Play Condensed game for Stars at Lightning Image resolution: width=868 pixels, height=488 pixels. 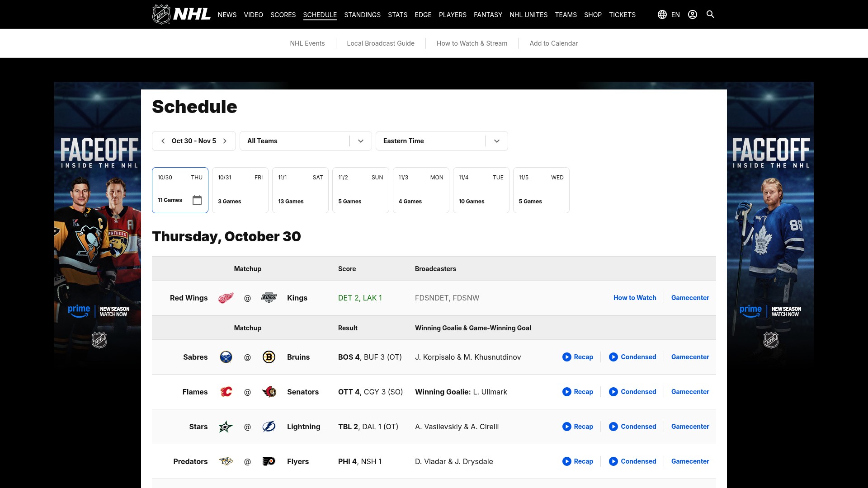coord(632,427)
